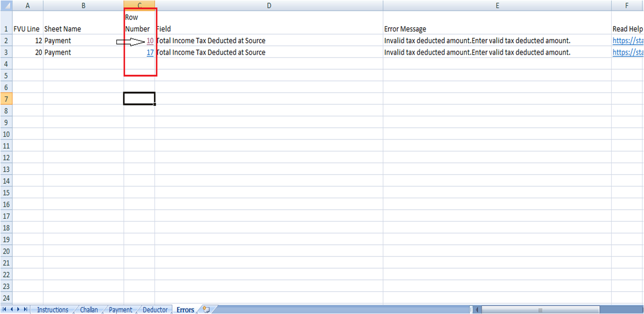Insert a new worksheet via tab icon
Image resolution: width=644 pixels, height=314 pixels.
point(206,309)
